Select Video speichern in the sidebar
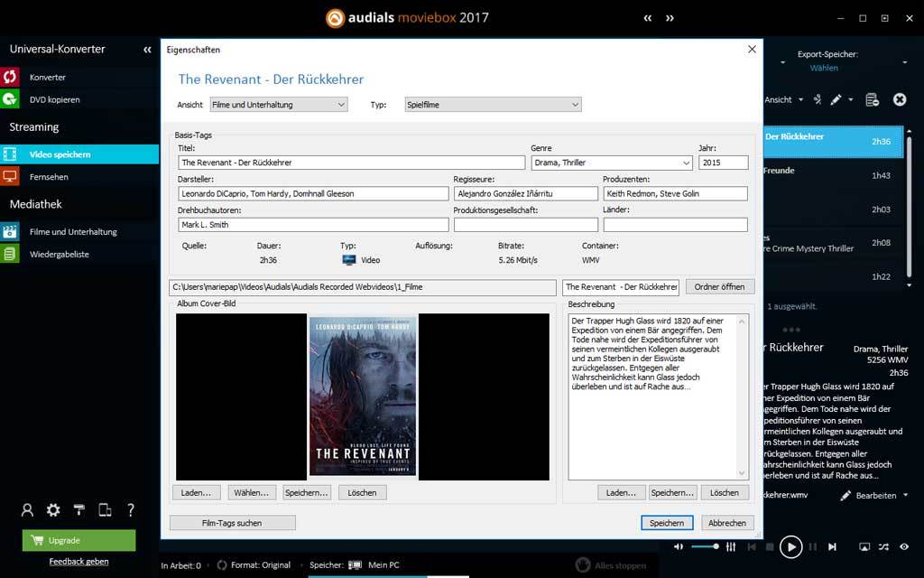The height and width of the screenshot is (578, 924). 79,154
